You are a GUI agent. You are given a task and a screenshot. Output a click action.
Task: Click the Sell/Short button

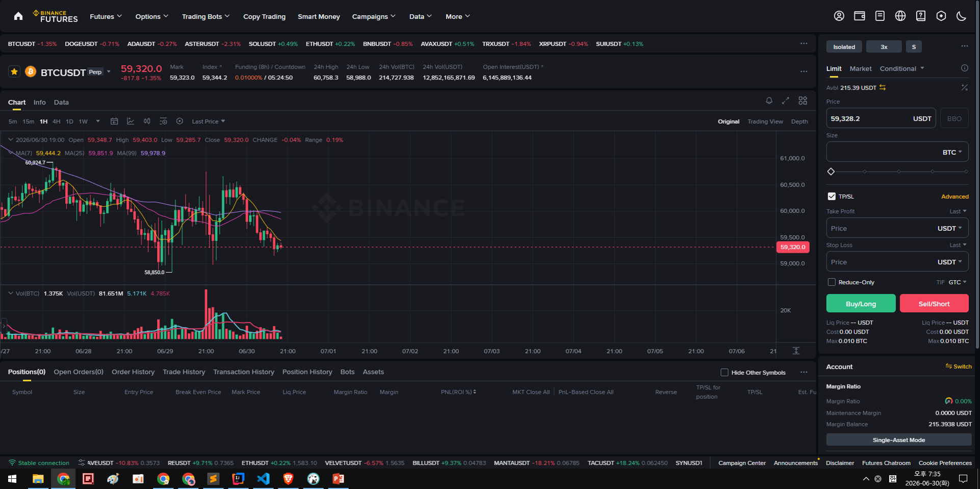934,303
